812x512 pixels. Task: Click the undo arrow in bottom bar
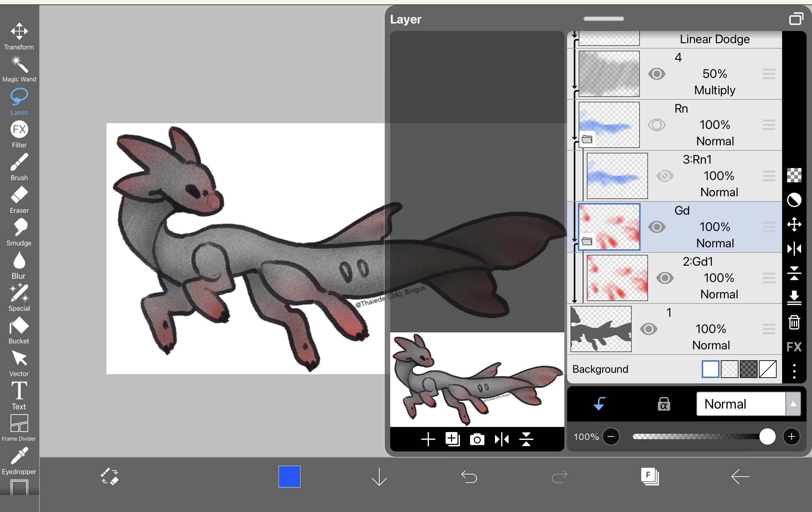(469, 477)
